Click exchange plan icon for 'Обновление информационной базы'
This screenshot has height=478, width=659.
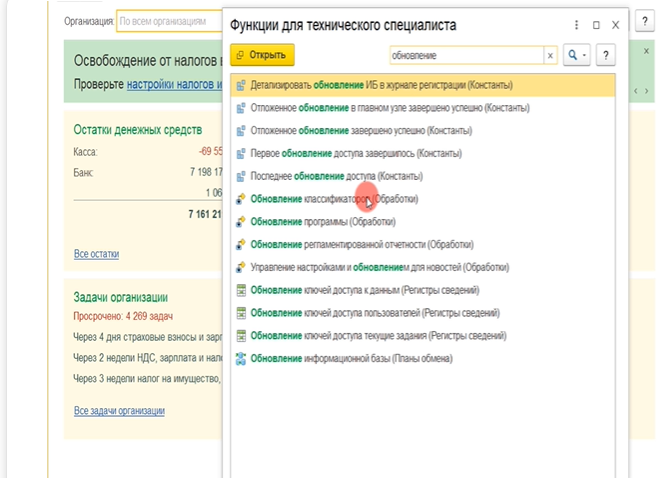tap(240, 358)
